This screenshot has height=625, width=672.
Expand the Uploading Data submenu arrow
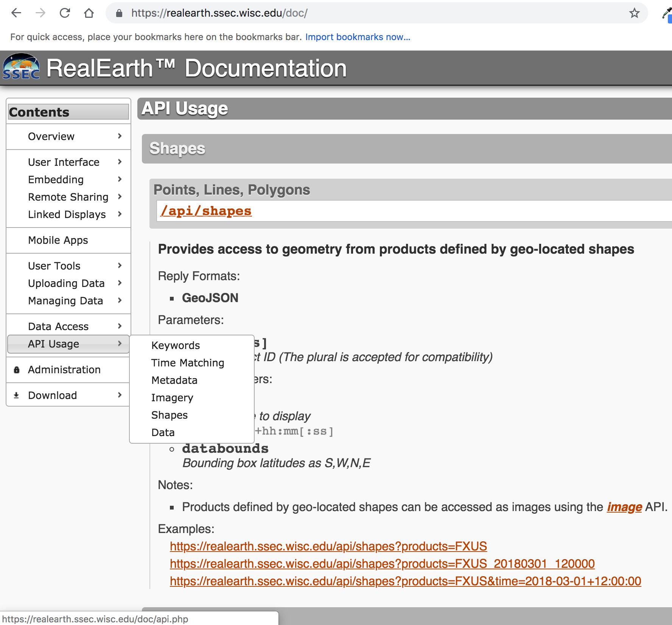tap(120, 283)
